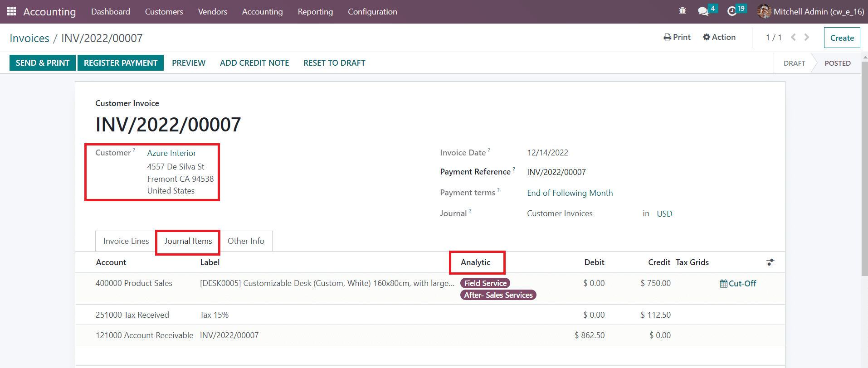Click the Register Payment button
The width and height of the screenshot is (868, 368).
(121, 63)
